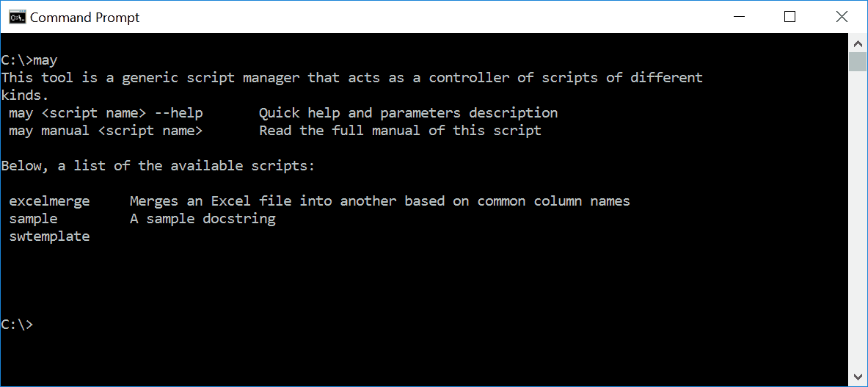Click the typed "may" command on first line
Image resolution: width=868 pixels, height=387 pixels.
[x=45, y=60]
